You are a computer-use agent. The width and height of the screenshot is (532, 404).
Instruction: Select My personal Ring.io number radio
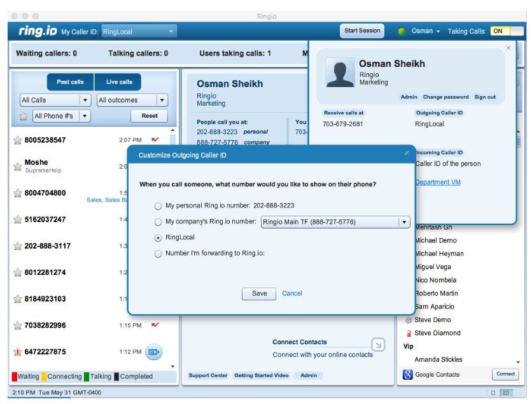158,206
